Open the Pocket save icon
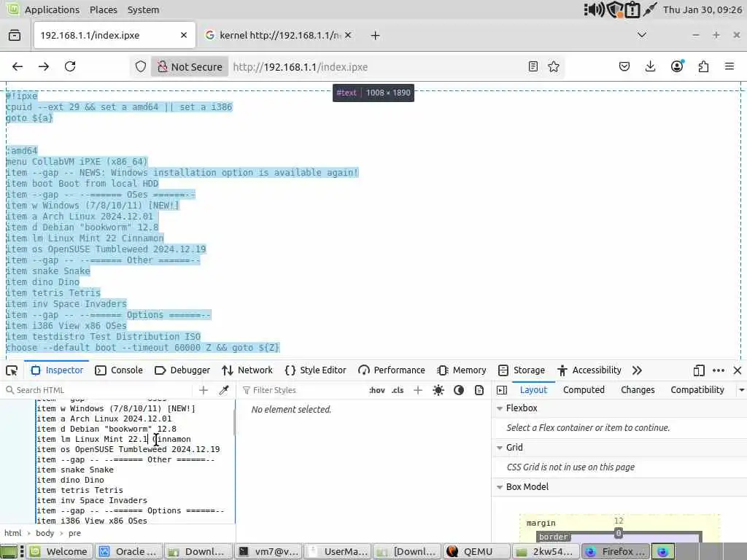Image resolution: width=747 pixels, height=560 pixels. coord(624,66)
